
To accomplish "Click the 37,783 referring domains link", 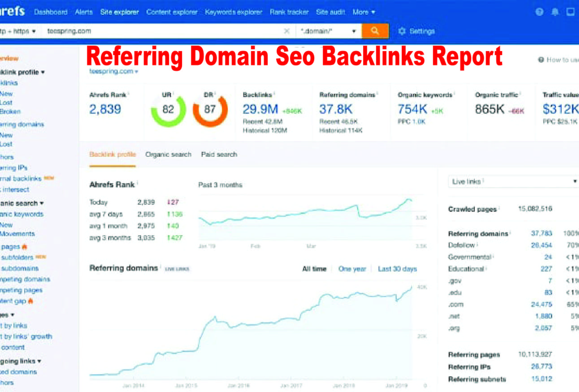I will click(541, 233).
